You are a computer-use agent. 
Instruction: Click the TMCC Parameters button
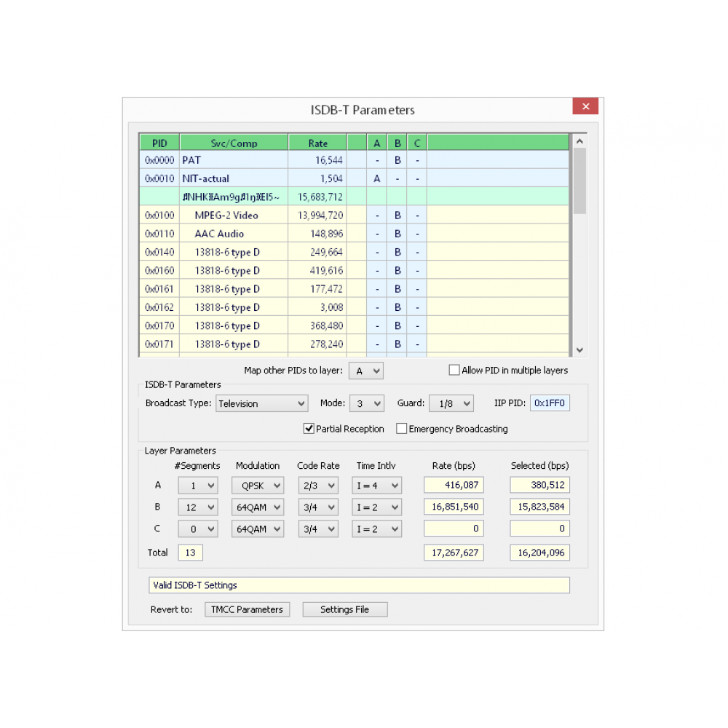(247, 609)
